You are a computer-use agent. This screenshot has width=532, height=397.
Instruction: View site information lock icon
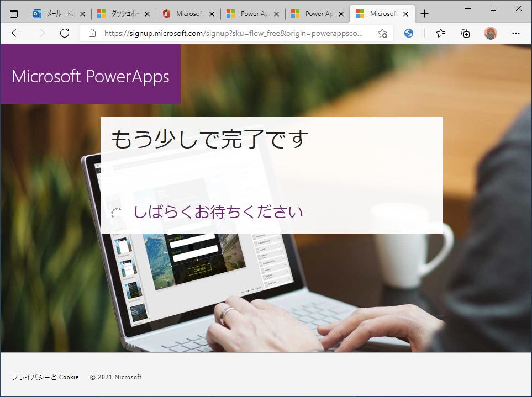(x=92, y=33)
